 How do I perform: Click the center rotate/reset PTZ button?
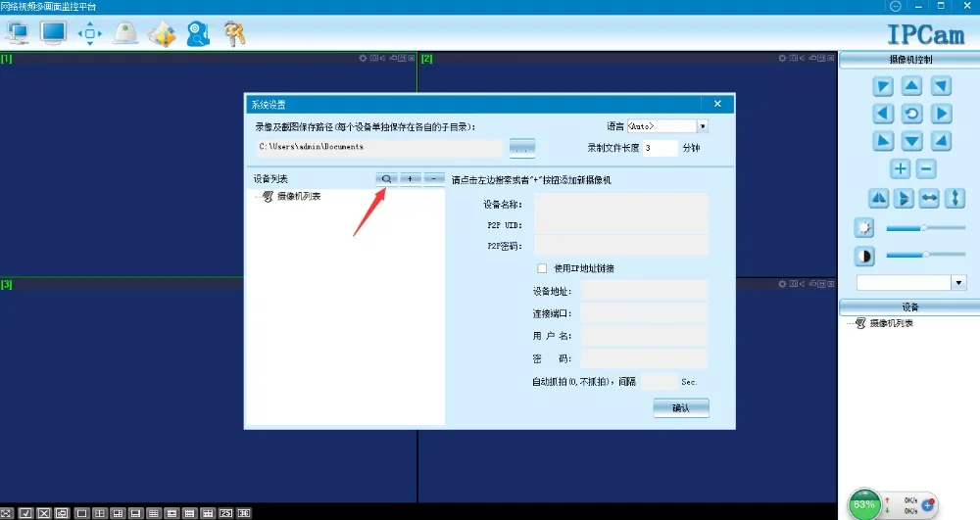pyautogui.click(x=911, y=114)
